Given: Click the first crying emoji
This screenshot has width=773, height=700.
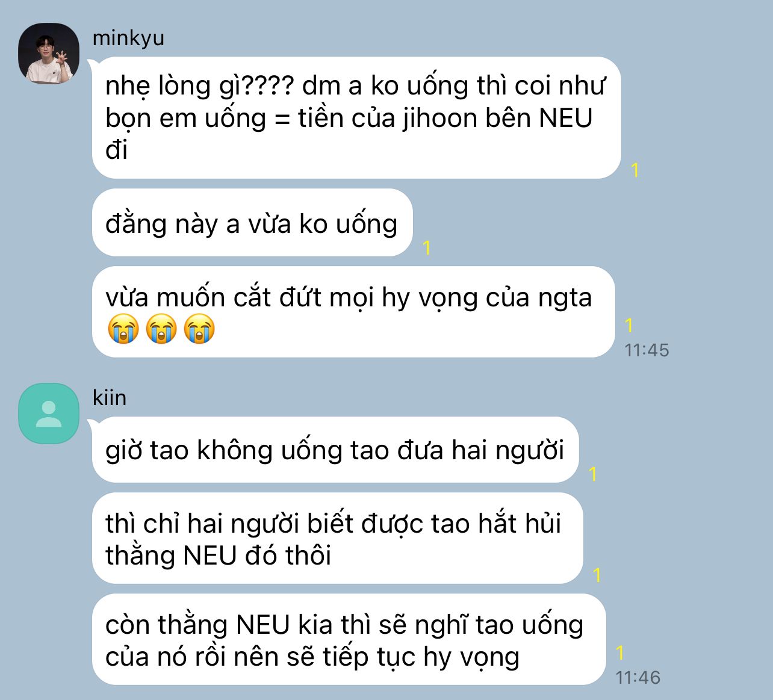Looking at the screenshot, I should point(123,329).
